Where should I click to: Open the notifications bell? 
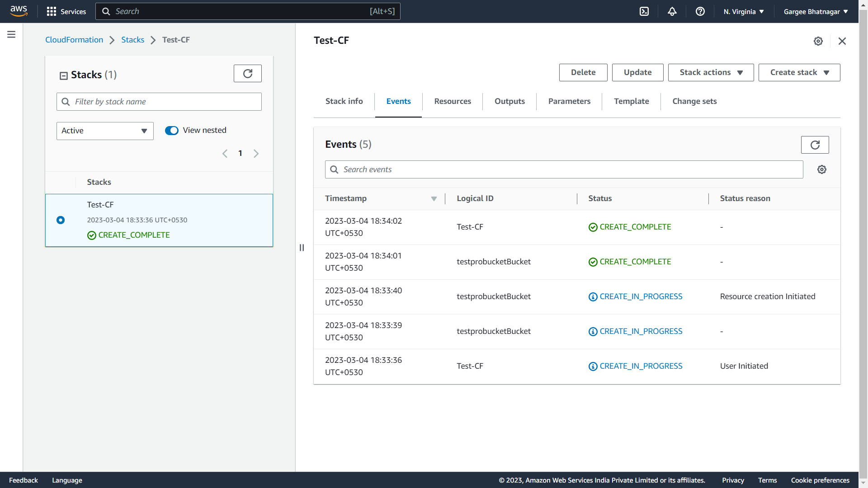(672, 11)
